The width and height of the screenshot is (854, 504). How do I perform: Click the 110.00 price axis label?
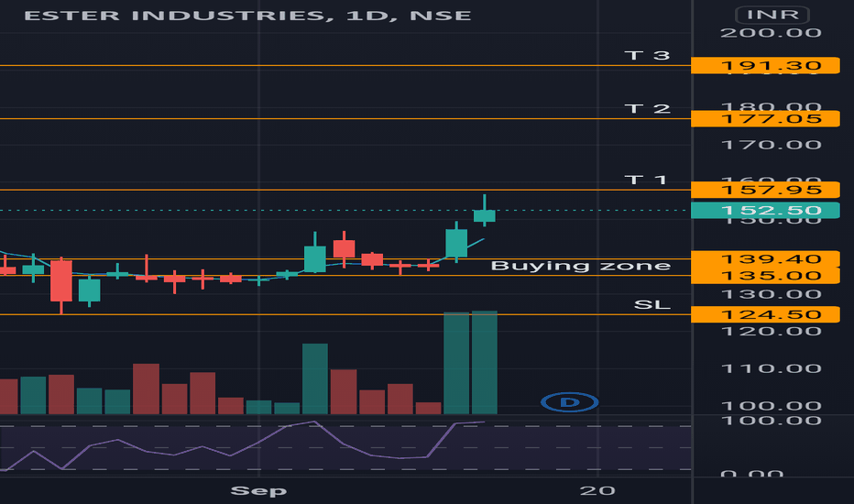coord(771,369)
